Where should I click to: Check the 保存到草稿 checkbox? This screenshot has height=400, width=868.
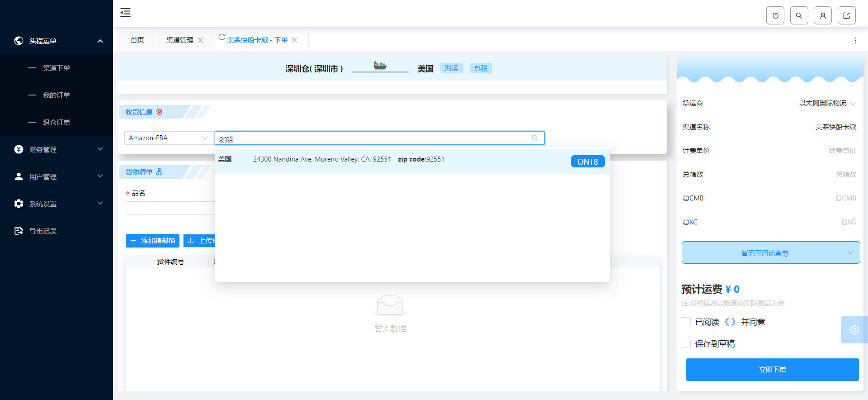[686, 343]
